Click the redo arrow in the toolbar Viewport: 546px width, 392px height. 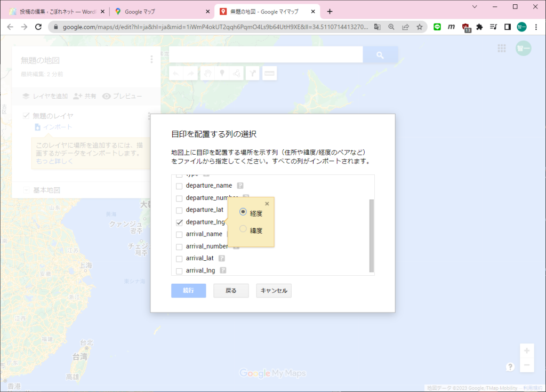click(190, 73)
